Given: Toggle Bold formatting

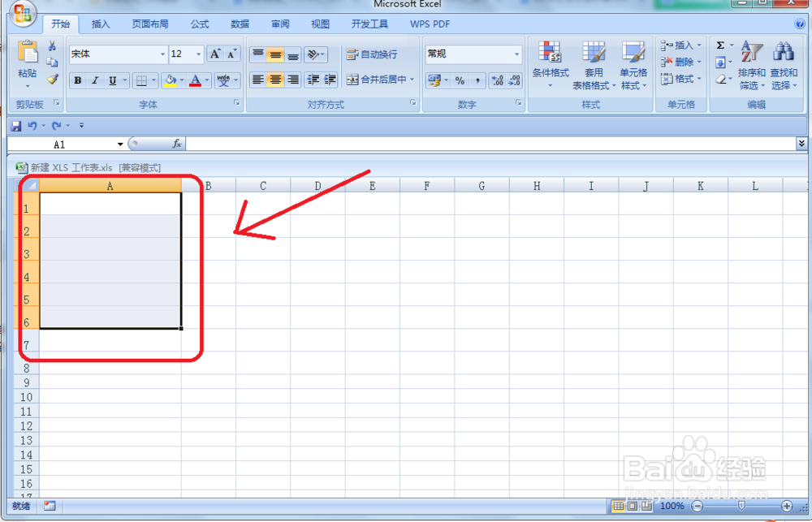Looking at the screenshot, I should coord(78,80).
